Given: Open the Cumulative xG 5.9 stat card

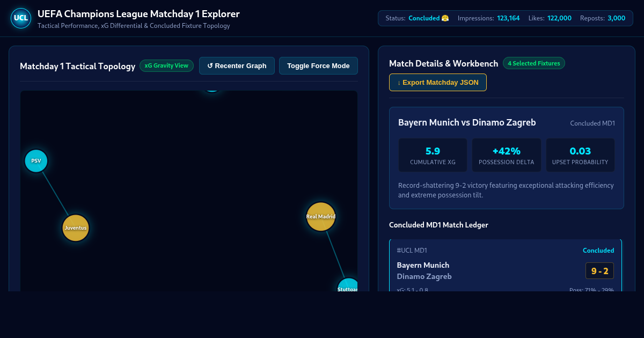Looking at the screenshot, I should pyautogui.click(x=433, y=155).
